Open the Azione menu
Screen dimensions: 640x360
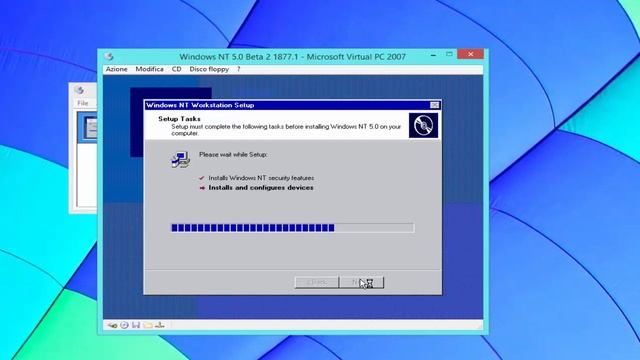[x=116, y=69]
